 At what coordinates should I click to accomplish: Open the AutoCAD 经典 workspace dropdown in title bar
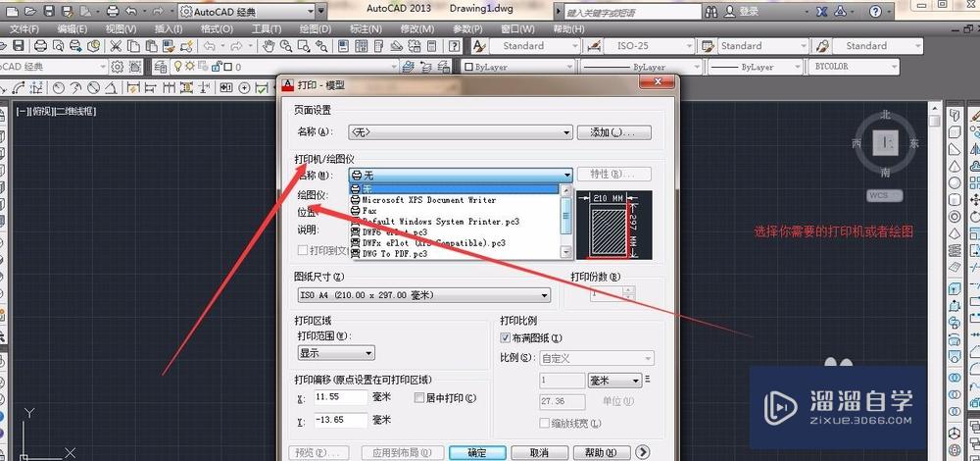coord(247,11)
